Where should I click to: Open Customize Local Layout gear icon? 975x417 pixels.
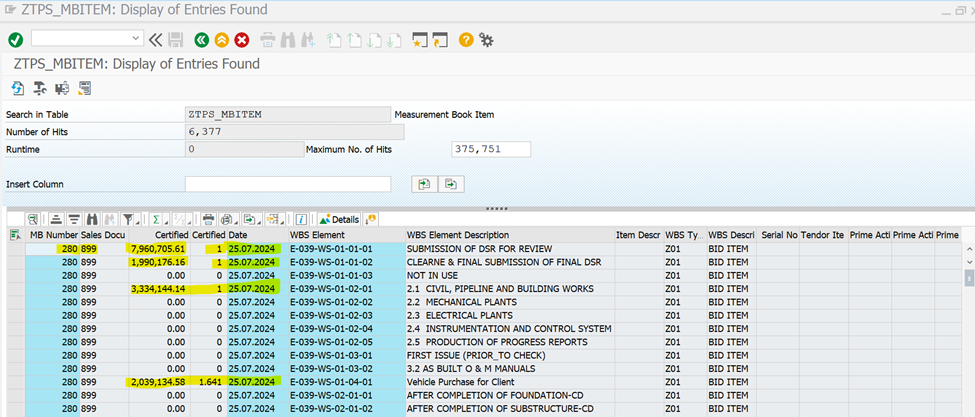pyautogui.click(x=486, y=39)
